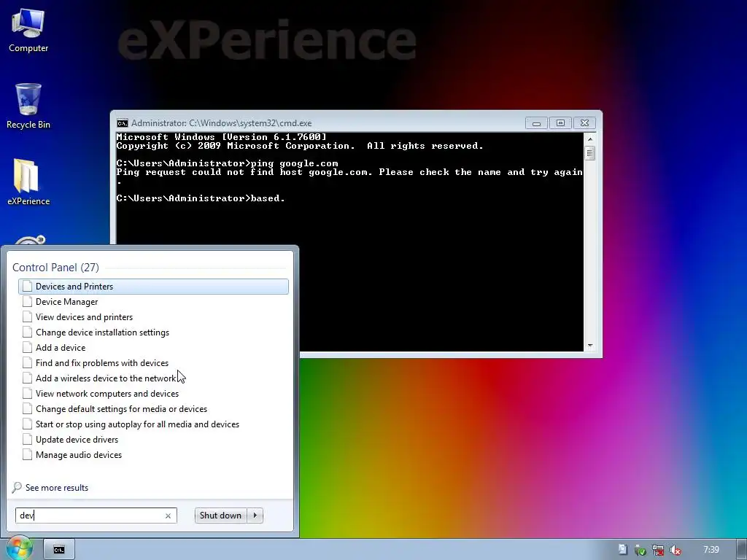The height and width of the screenshot is (560, 747).
Task: Minimize the cmd.exe window
Action: (536, 123)
